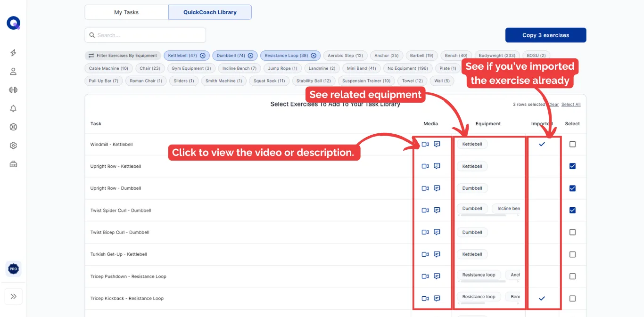Remove the Dumbbell (74) filter via x
The height and width of the screenshot is (317, 644).
pyautogui.click(x=251, y=56)
